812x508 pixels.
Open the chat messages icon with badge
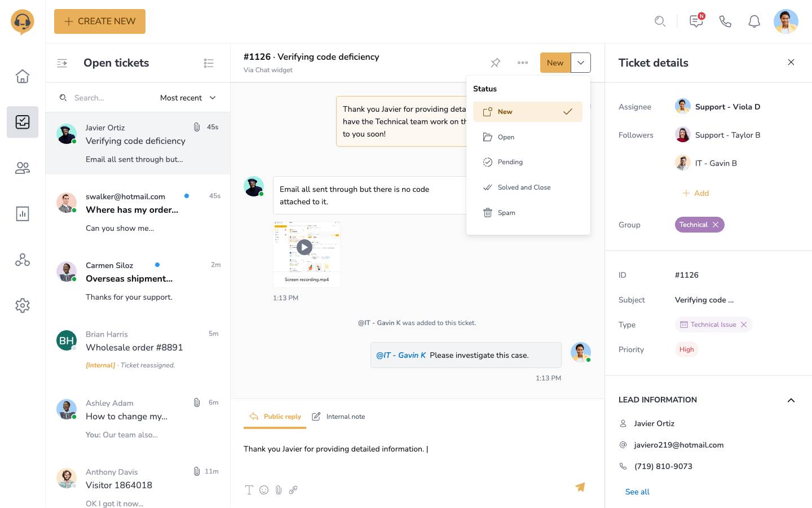696,21
